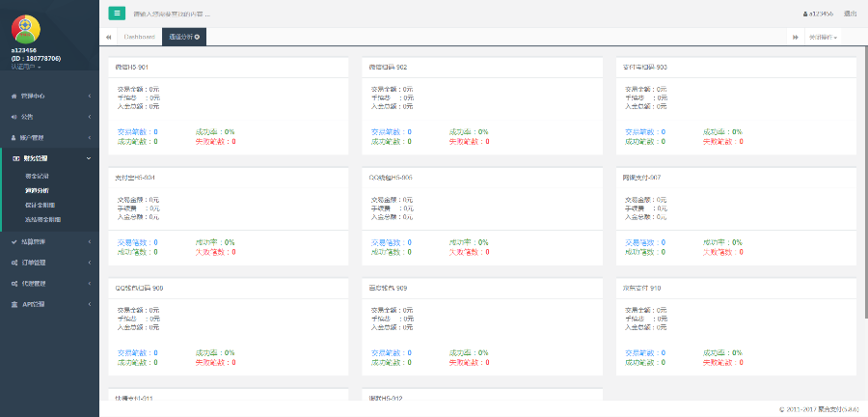This screenshot has height=417, width=868.
Task: Click the gears icon beside 订单管理
Action: 14,262
